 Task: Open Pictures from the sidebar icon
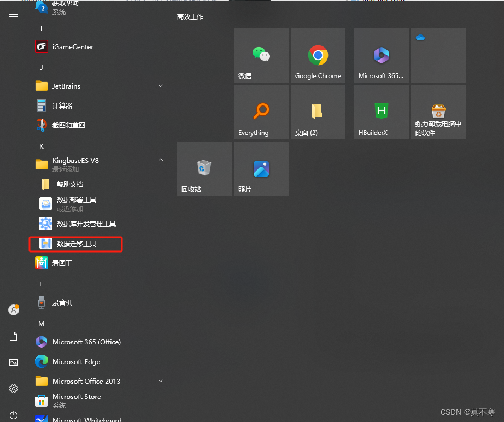click(14, 362)
